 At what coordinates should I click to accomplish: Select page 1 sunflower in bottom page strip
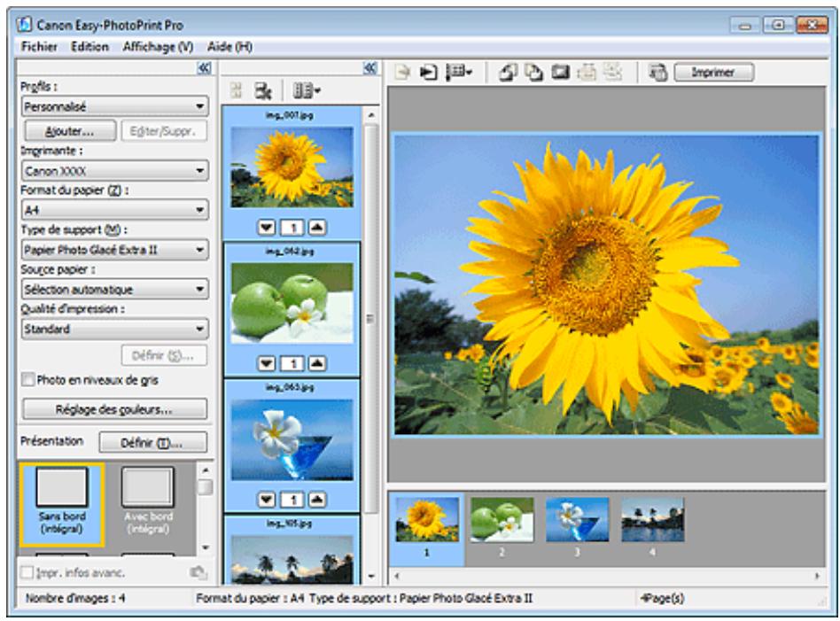click(x=427, y=519)
